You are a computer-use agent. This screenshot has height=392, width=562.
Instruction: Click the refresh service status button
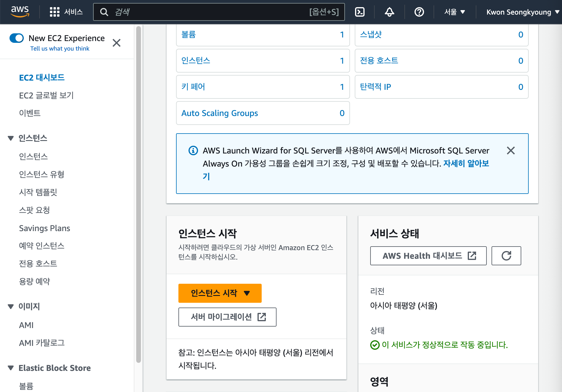coord(506,256)
